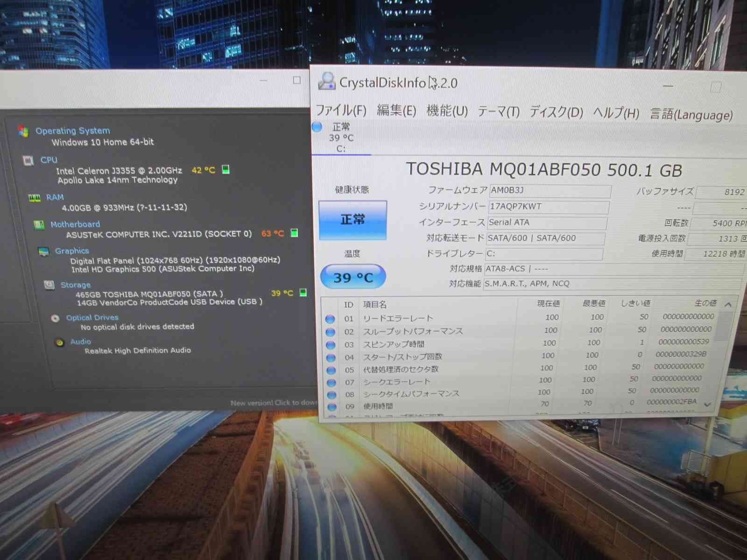Screen dimensions: 747x560
Task: Open Operating System section in Speccy window
Action: (73, 131)
